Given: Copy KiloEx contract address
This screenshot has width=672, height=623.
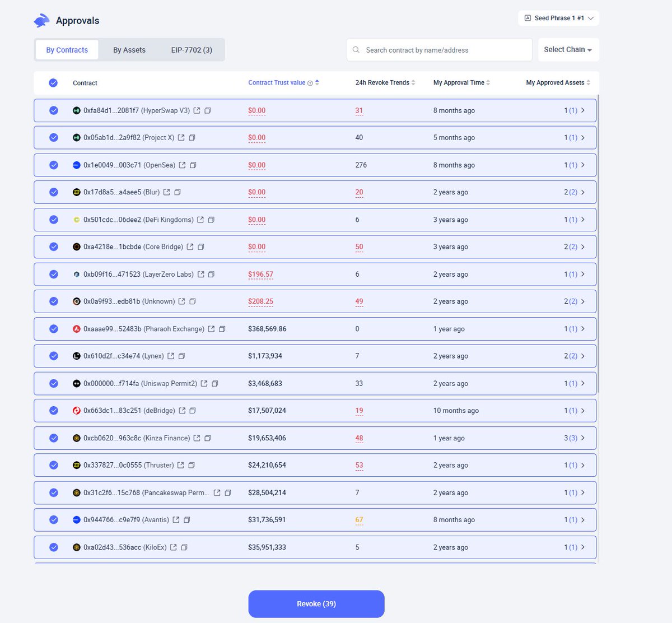Looking at the screenshot, I should click(184, 547).
